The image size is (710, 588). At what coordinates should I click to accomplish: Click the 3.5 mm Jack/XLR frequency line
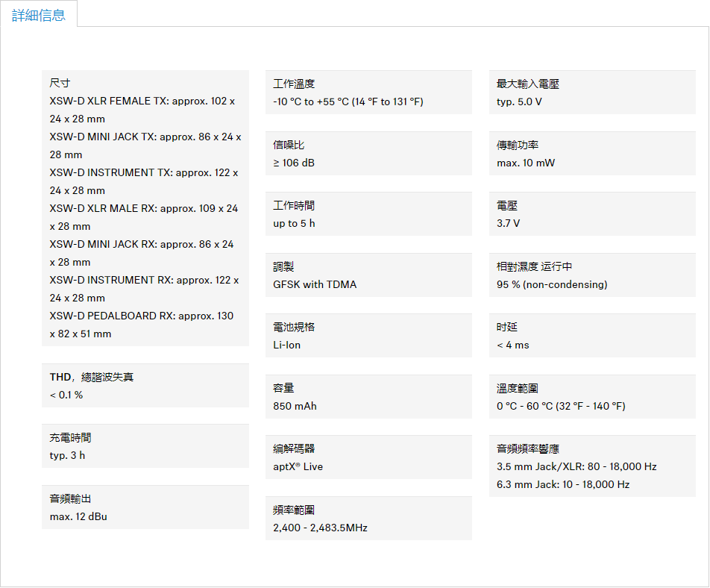click(577, 466)
